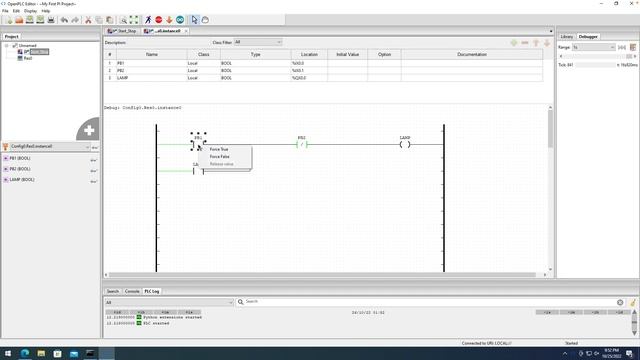Click the green fullscreen toggle icon
This screenshot has width=640, height=360.
click(134, 20)
